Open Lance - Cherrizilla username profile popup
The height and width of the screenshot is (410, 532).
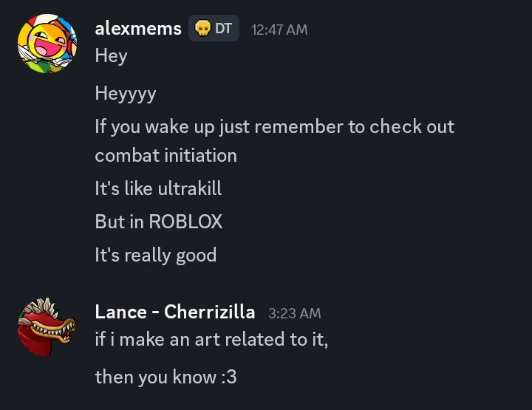(x=174, y=312)
